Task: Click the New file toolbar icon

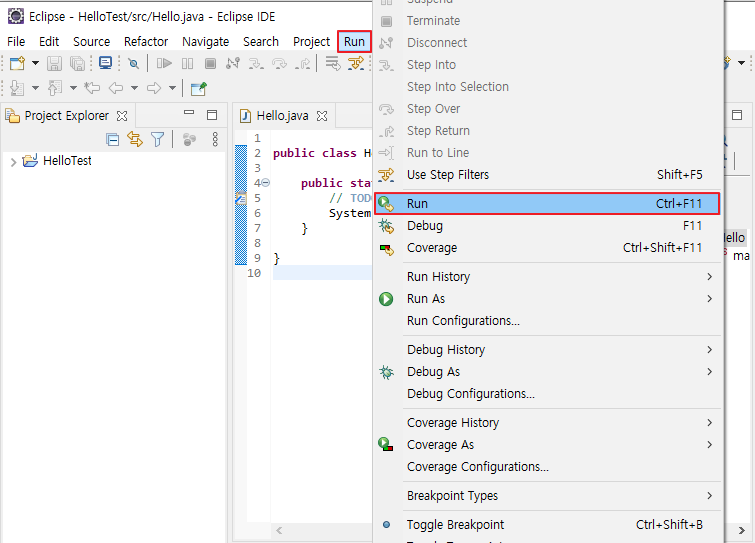Action: click(17, 64)
